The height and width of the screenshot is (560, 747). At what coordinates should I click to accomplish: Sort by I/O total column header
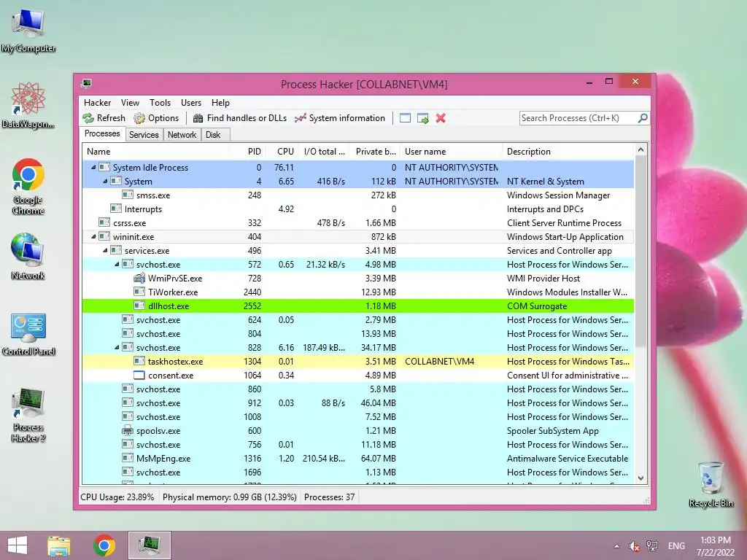pyautogui.click(x=323, y=152)
